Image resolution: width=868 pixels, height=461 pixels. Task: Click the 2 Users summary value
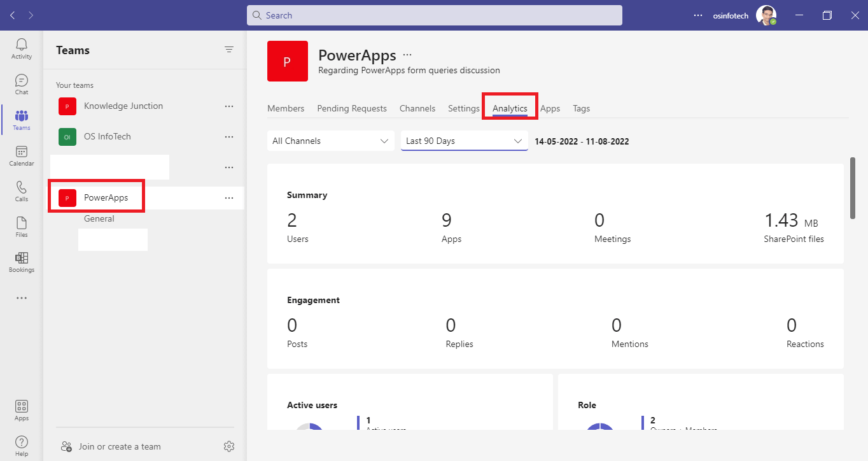click(x=292, y=221)
